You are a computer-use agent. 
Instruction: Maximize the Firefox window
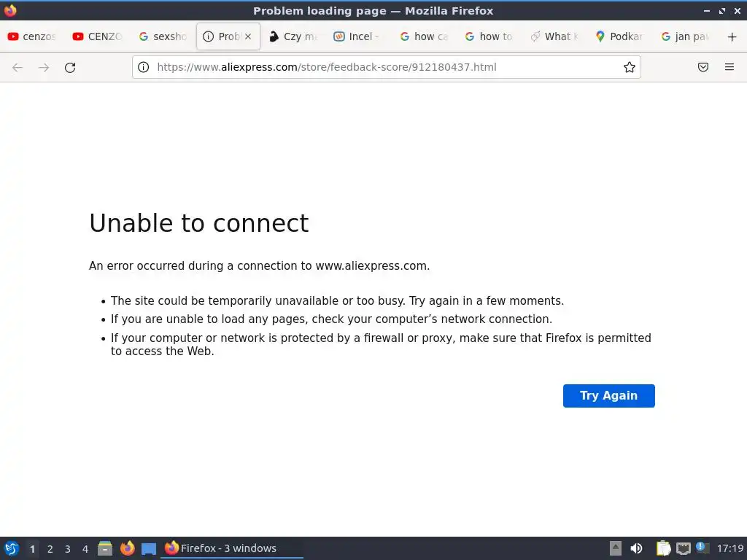click(722, 10)
